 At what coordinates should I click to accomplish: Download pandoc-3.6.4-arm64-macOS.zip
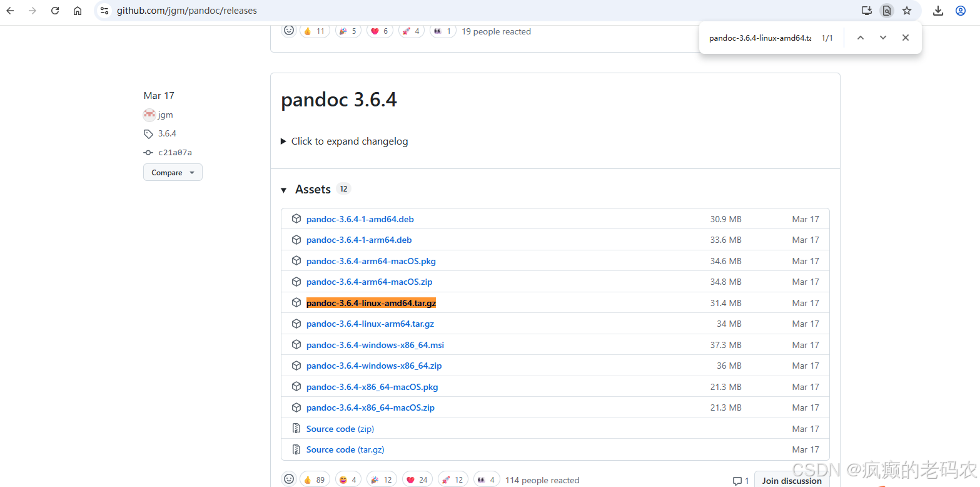pos(369,282)
